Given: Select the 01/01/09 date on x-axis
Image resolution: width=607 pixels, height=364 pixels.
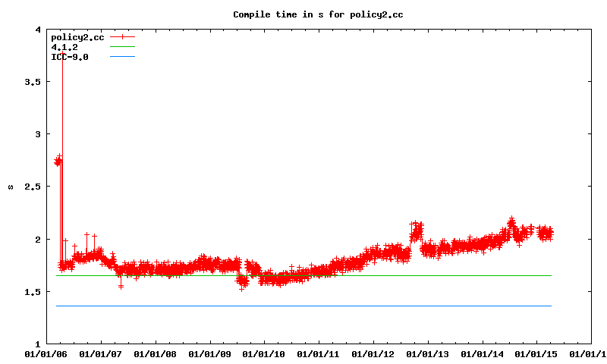Looking at the screenshot, I should pyautogui.click(x=209, y=353).
